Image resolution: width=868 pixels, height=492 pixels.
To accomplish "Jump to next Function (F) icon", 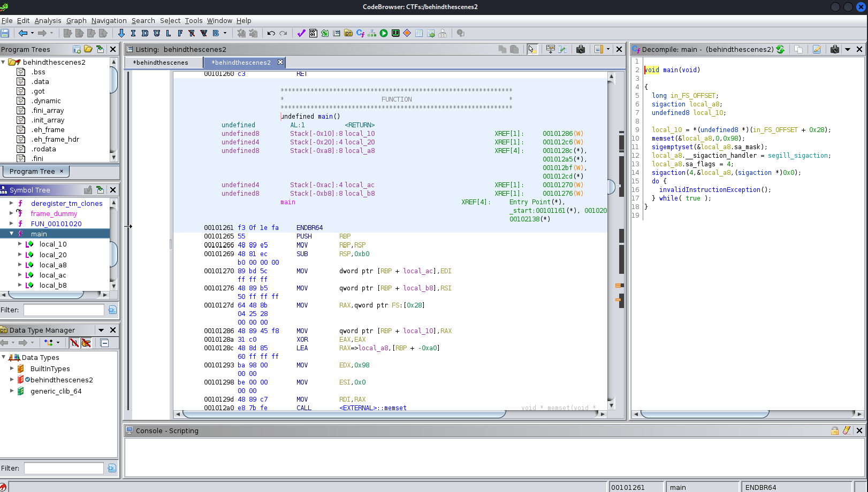I will coord(180,33).
